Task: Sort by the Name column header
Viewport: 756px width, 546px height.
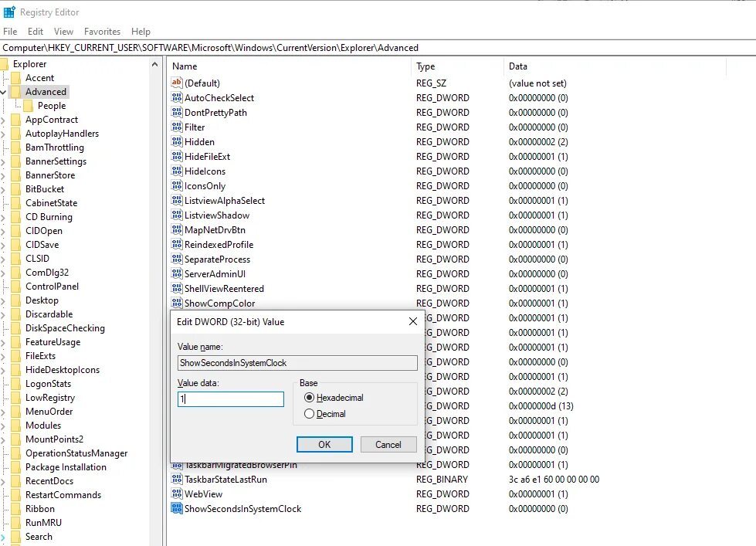Action: pyautogui.click(x=290, y=66)
